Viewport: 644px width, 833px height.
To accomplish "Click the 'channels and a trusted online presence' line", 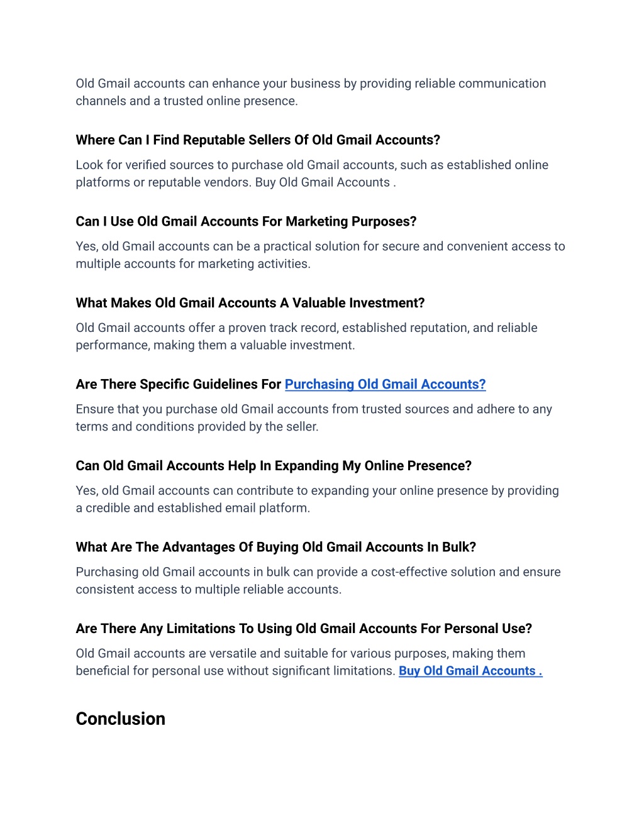I will (x=187, y=101).
